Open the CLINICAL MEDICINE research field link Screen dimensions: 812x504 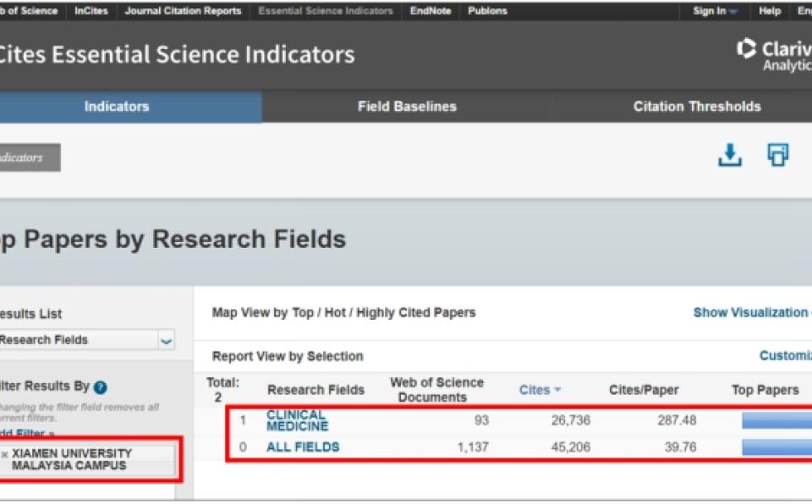point(297,420)
